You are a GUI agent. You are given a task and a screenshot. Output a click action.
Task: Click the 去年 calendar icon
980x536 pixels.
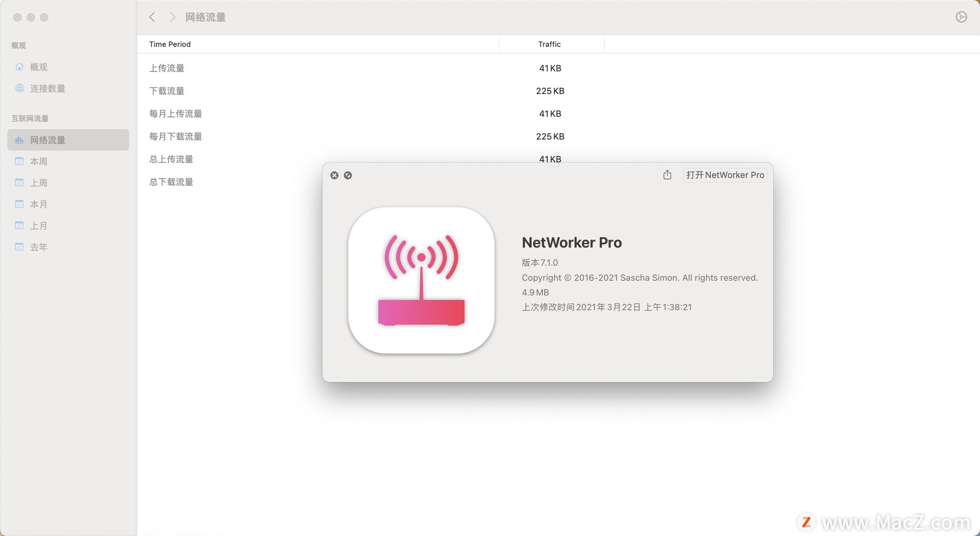(19, 247)
